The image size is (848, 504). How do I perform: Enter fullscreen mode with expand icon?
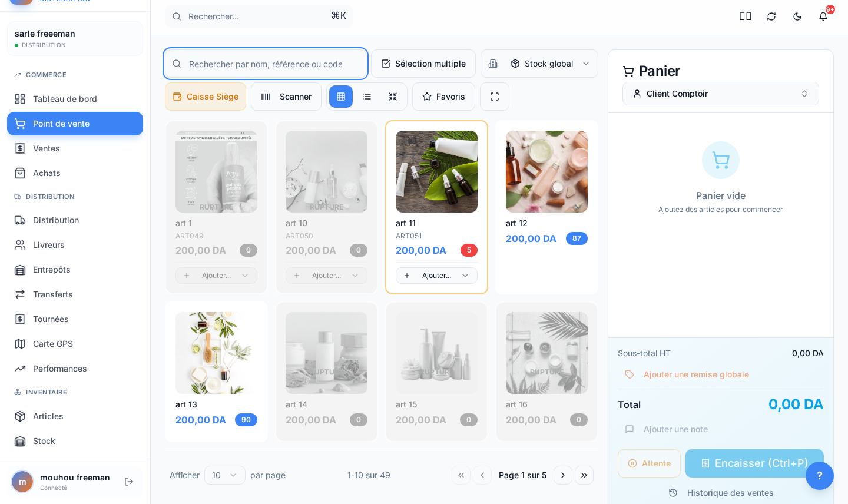point(495,97)
